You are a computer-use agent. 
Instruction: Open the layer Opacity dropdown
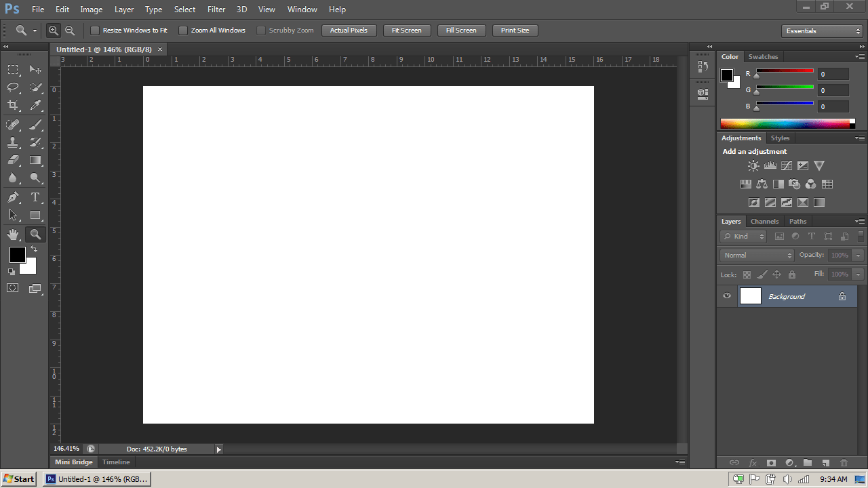click(859, 255)
